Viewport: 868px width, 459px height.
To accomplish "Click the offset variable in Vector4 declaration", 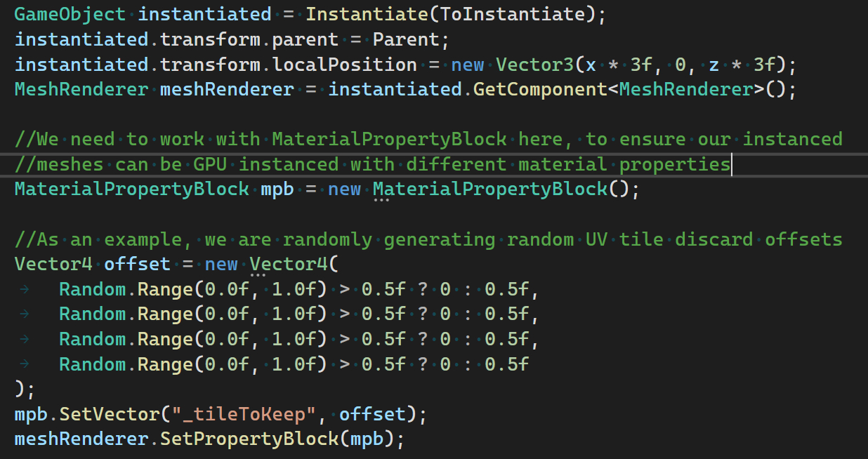I will point(137,264).
